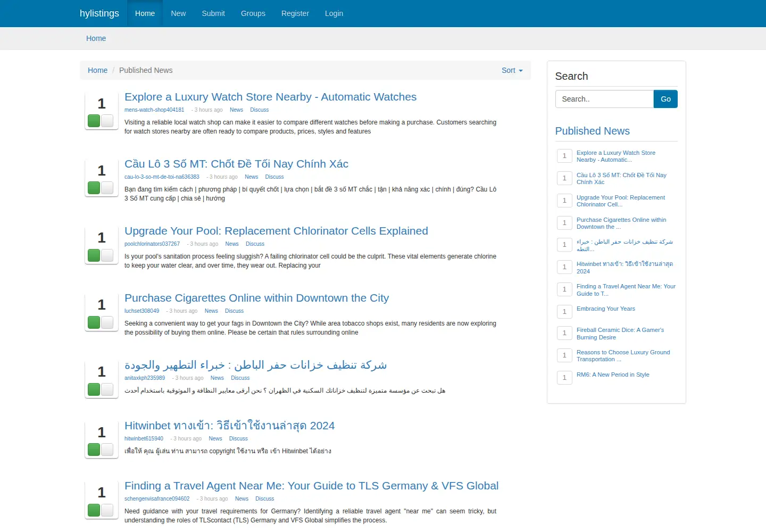Click gray downvote button for Luxury Watch Store story

tap(107, 121)
